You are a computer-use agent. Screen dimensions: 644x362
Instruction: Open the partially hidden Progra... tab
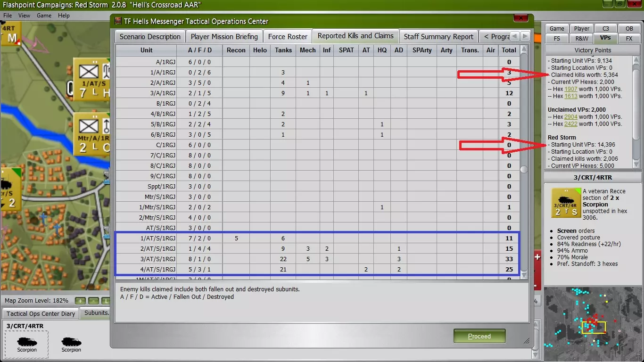click(x=495, y=36)
